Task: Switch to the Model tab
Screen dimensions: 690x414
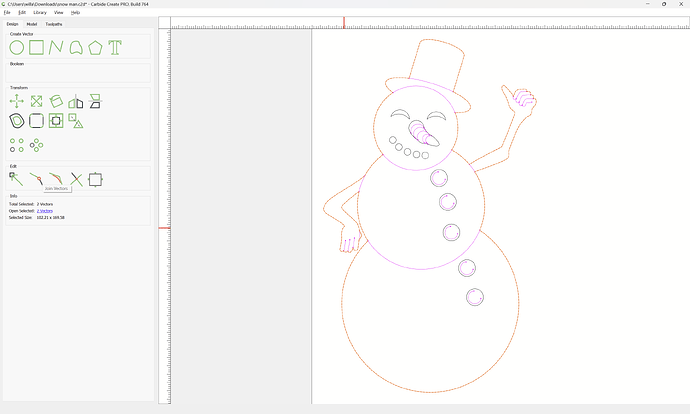Action: tap(32, 24)
